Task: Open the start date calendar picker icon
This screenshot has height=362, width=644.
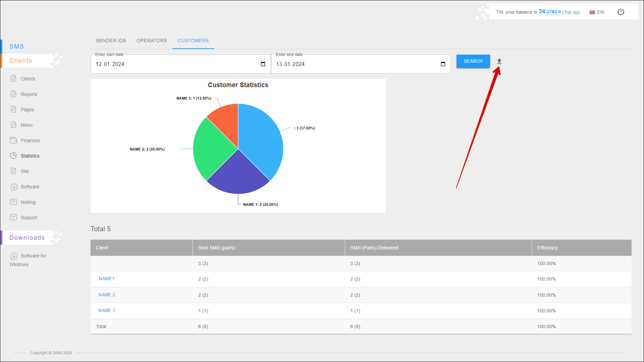Action: [263, 64]
